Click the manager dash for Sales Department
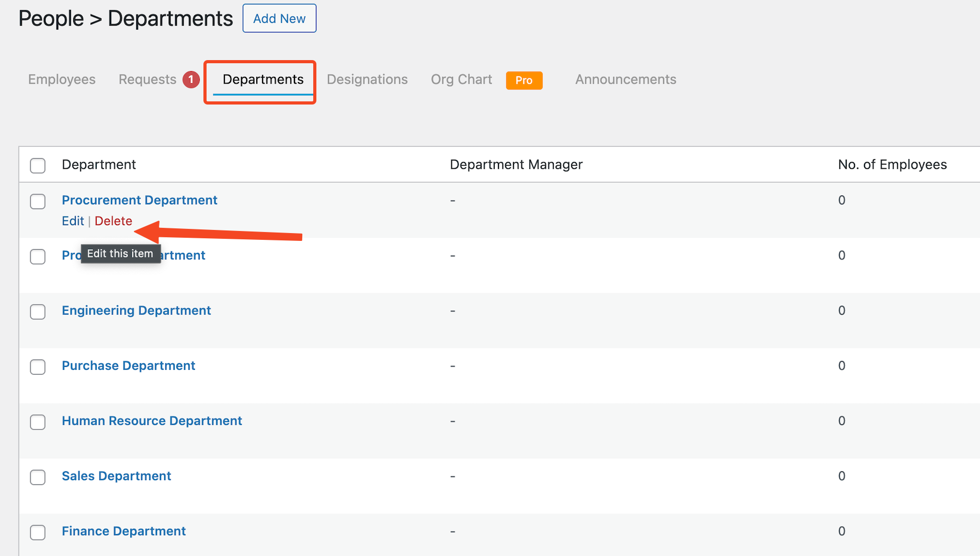 point(453,476)
